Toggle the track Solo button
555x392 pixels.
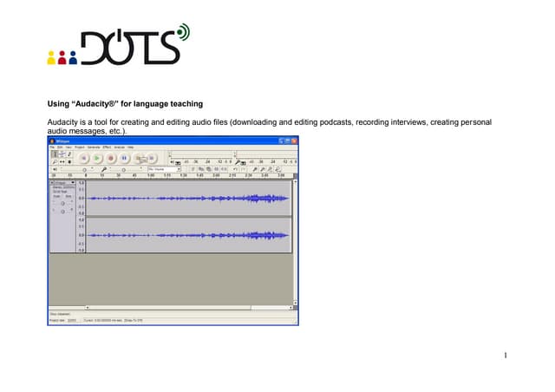(x=68, y=196)
